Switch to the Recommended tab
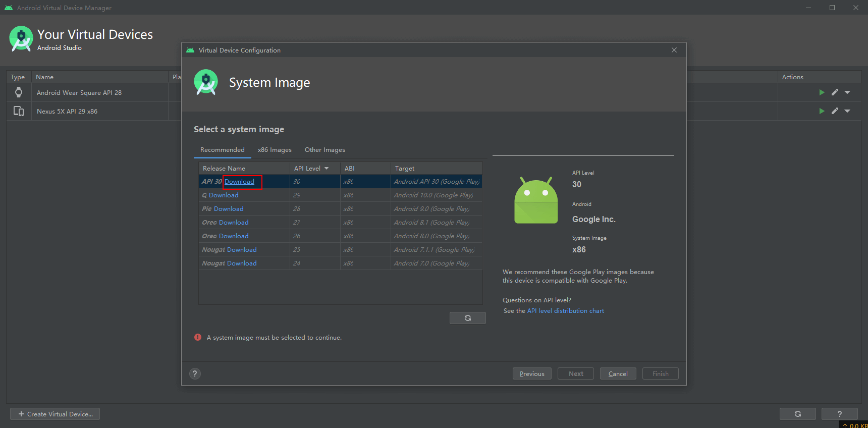Image resolution: width=868 pixels, height=428 pixels. [223, 150]
